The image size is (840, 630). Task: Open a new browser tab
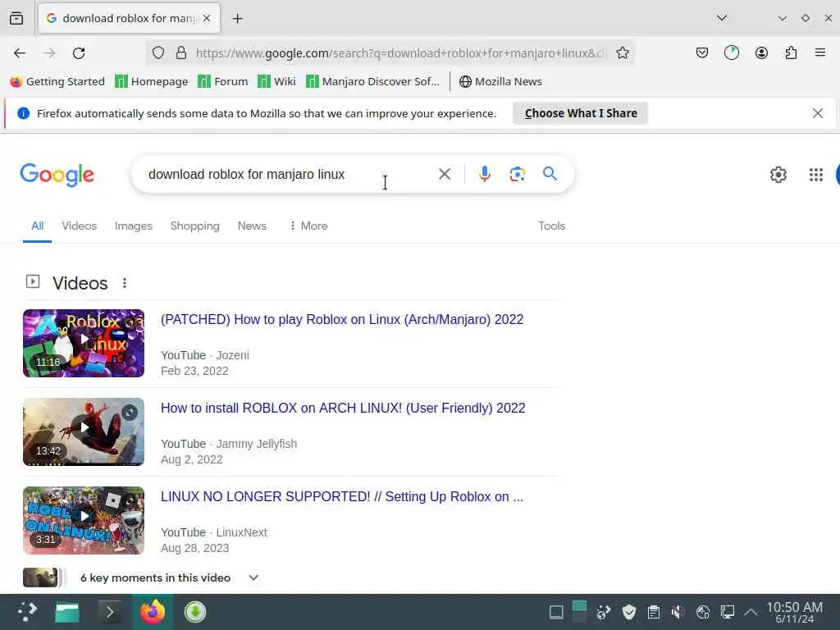237,19
